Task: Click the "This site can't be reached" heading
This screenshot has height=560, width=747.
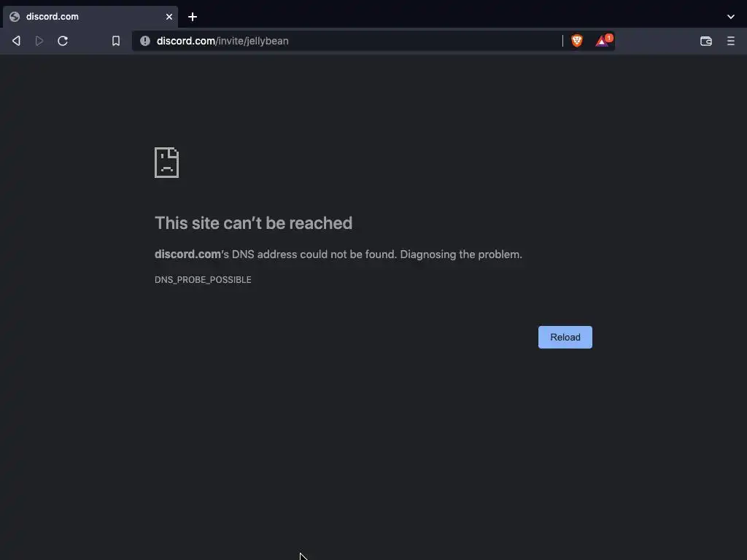Action: pos(253,223)
